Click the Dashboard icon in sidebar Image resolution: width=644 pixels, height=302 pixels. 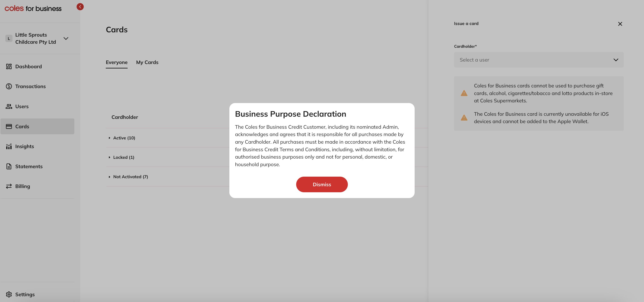pyautogui.click(x=9, y=66)
